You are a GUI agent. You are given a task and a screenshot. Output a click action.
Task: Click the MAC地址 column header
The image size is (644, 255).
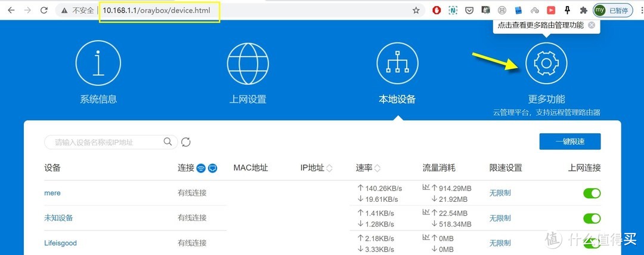250,168
